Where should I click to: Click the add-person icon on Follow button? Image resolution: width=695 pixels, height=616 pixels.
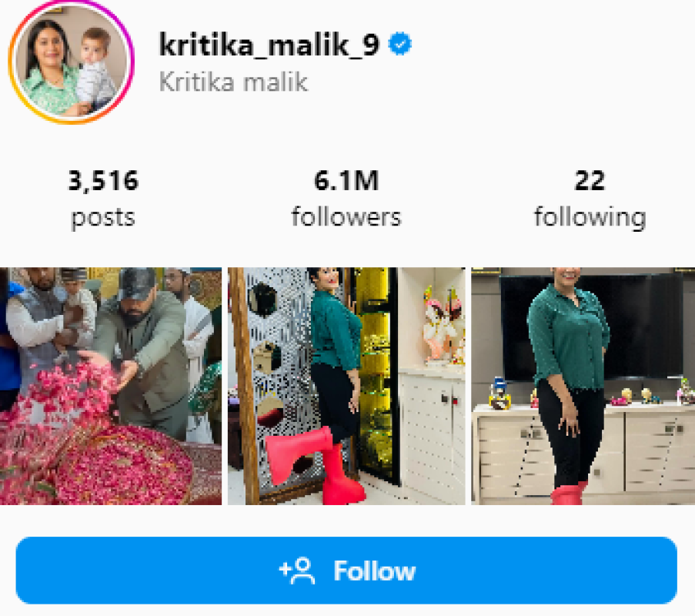(297, 571)
